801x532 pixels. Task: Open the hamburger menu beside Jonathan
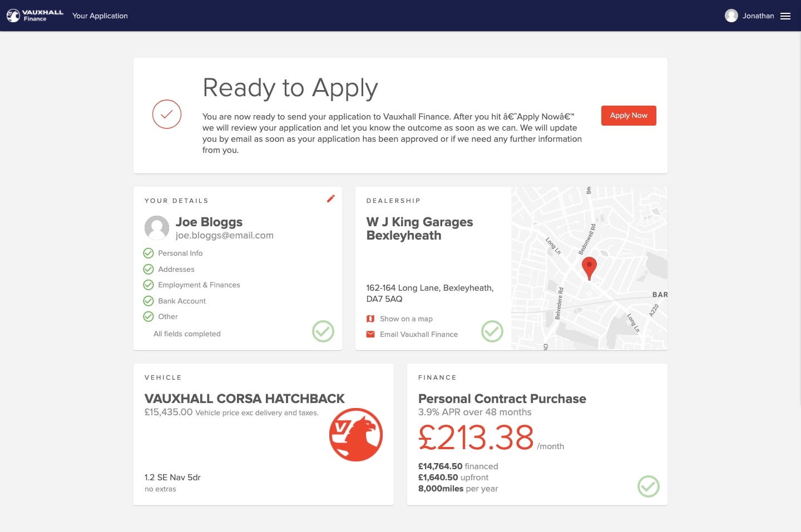785,16
